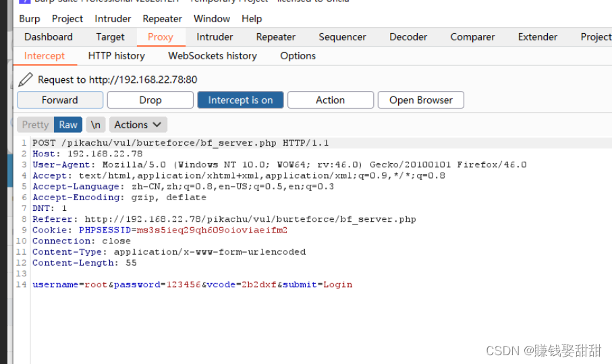Click the Accept-Encoding header line
The image size is (612, 364).
[119, 198]
